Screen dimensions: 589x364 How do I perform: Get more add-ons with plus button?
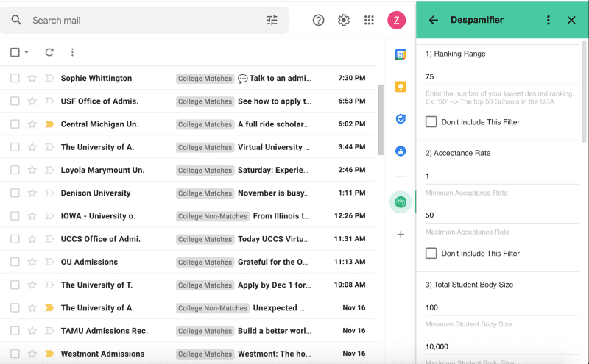coord(401,235)
